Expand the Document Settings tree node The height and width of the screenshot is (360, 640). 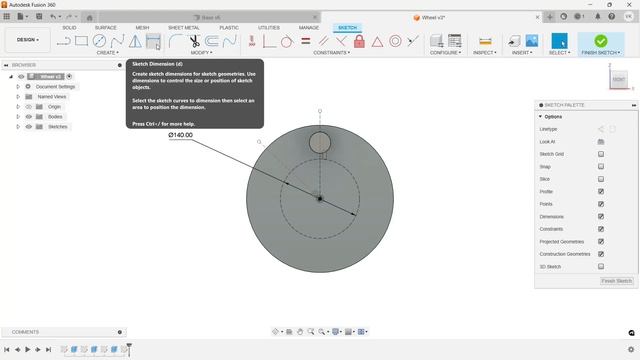pos(18,87)
